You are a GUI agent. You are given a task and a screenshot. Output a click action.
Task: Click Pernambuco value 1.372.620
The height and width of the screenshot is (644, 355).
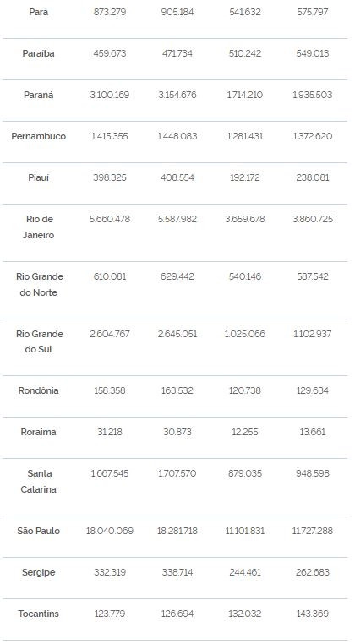pos(313,136)
